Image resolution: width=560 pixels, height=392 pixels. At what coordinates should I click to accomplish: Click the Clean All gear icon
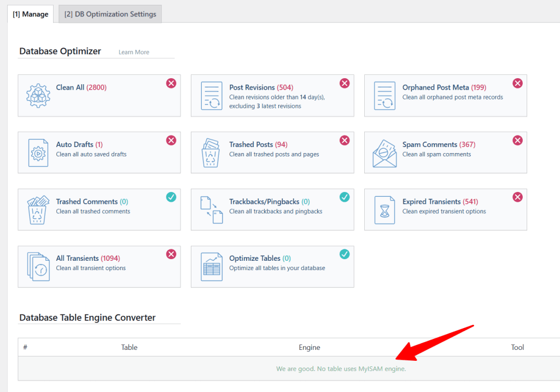coord(38,96)
